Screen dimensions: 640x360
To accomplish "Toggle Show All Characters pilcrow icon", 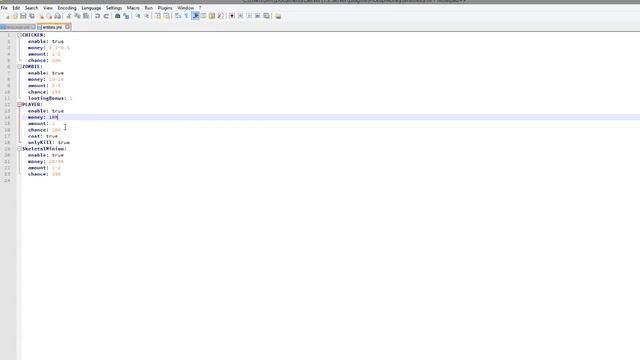I will point(186,16).
